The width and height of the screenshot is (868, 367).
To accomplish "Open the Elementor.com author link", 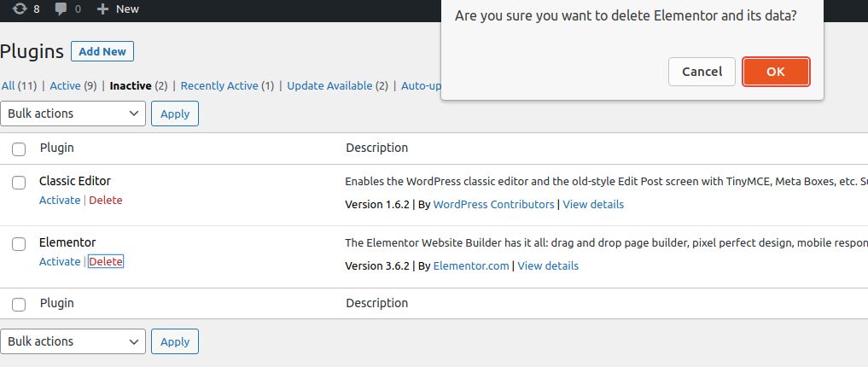I will tap(471, 265).
